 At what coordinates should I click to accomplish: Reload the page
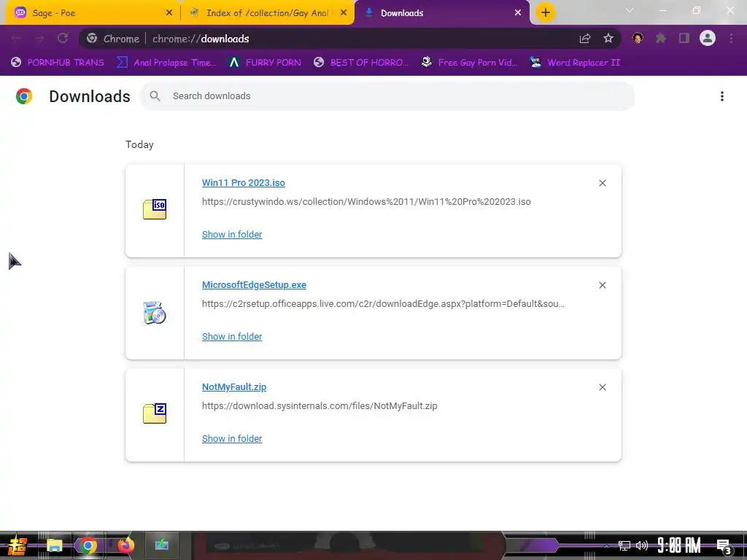[x=63, y=39]
